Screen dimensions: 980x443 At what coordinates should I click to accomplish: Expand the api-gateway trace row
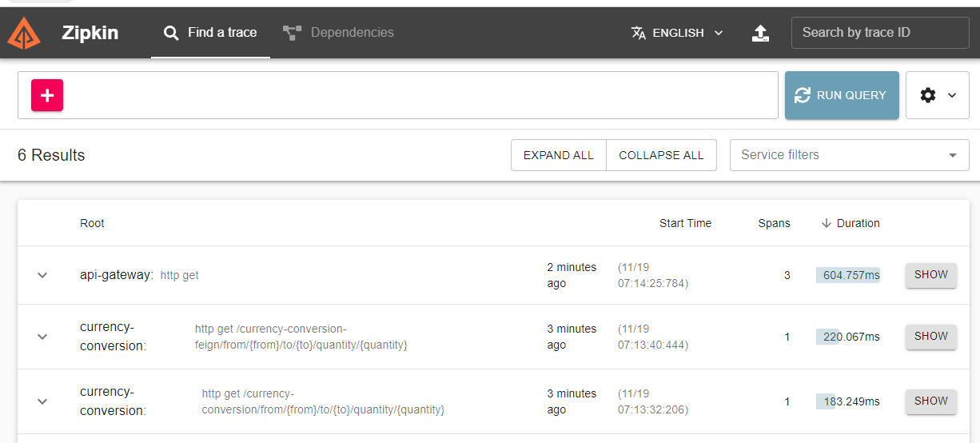click(43, 275)
